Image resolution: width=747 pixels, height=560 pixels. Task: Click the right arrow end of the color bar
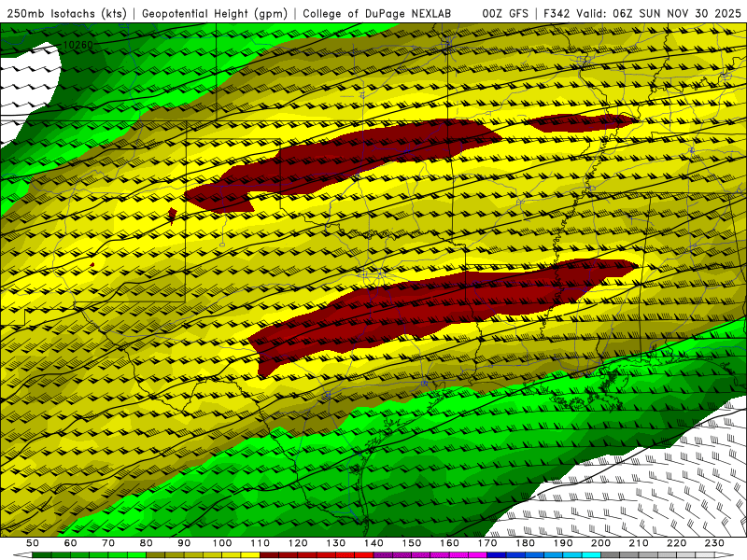pyautogui.click(x=725, y=554)
